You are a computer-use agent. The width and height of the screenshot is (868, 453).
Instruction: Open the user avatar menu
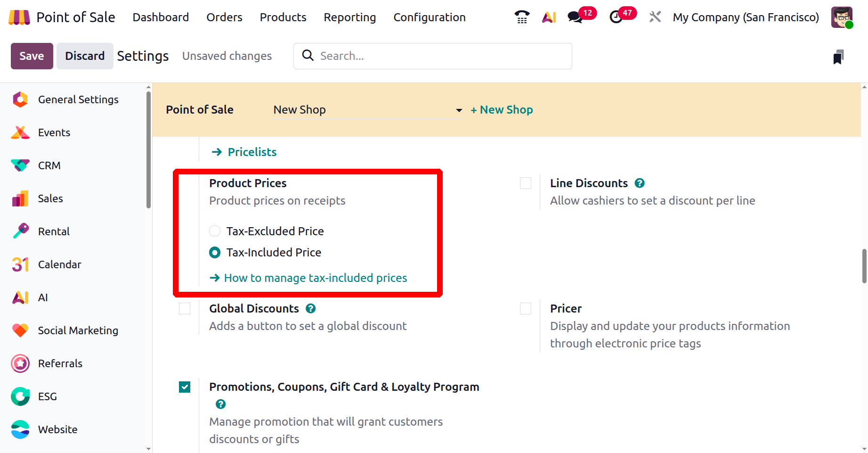842,17
